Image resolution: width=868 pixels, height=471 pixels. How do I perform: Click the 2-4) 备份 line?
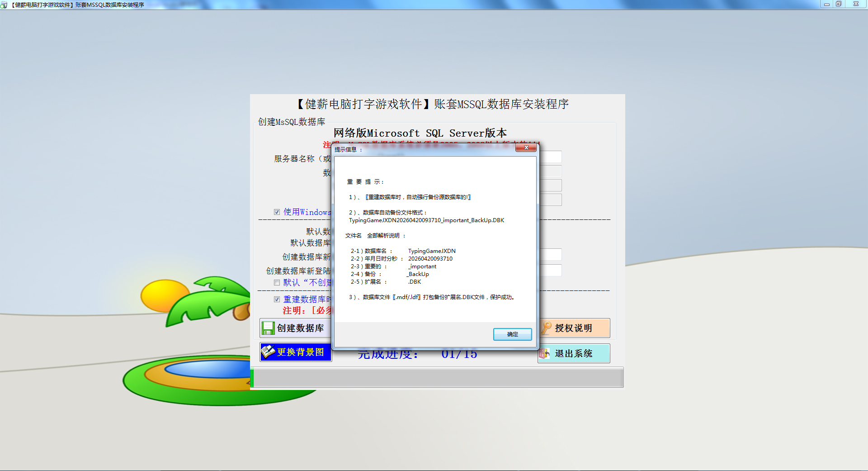coord(390,274)
